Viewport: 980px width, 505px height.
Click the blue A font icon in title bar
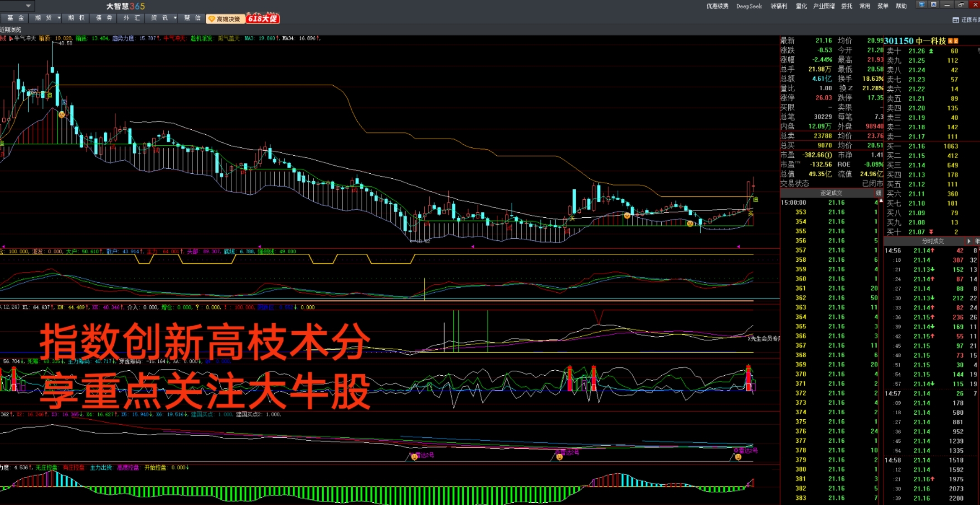tap(934, 5)
